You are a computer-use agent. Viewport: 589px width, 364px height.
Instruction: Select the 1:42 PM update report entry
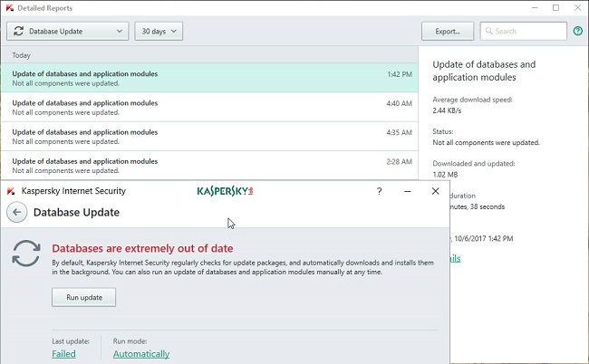208,78
